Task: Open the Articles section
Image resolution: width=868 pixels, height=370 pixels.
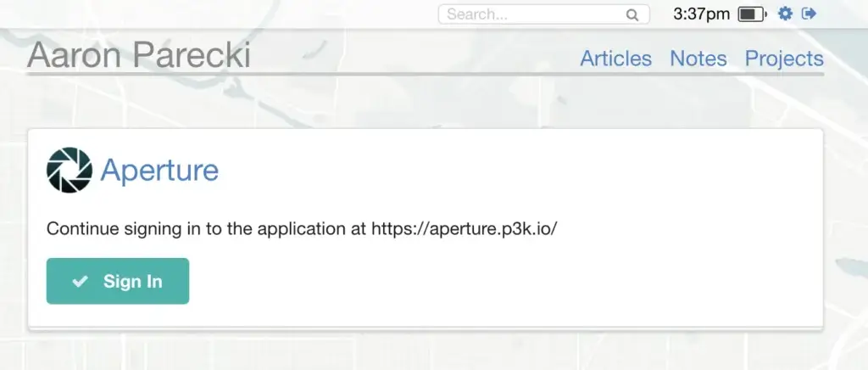Action: pyautogui.click(x=615, y=59)
